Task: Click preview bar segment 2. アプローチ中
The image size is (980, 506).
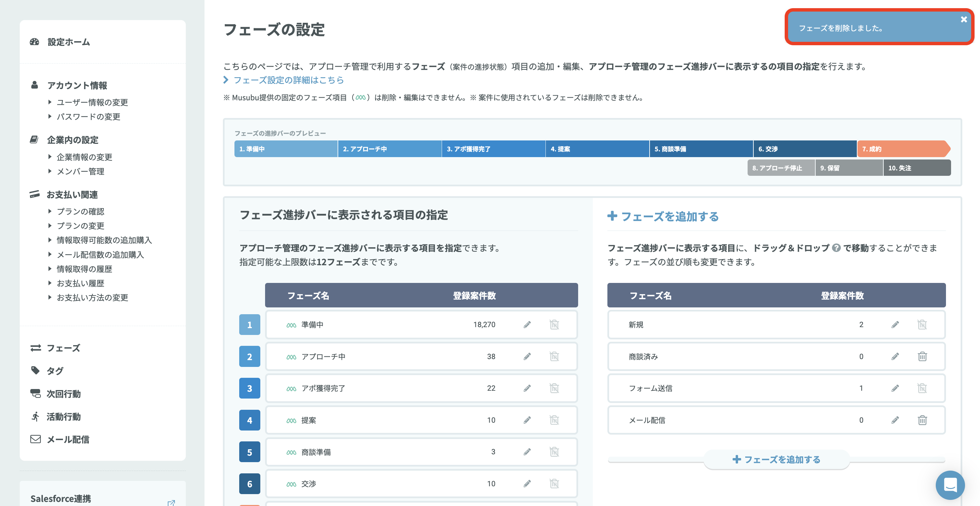Action: click(390, 149)
